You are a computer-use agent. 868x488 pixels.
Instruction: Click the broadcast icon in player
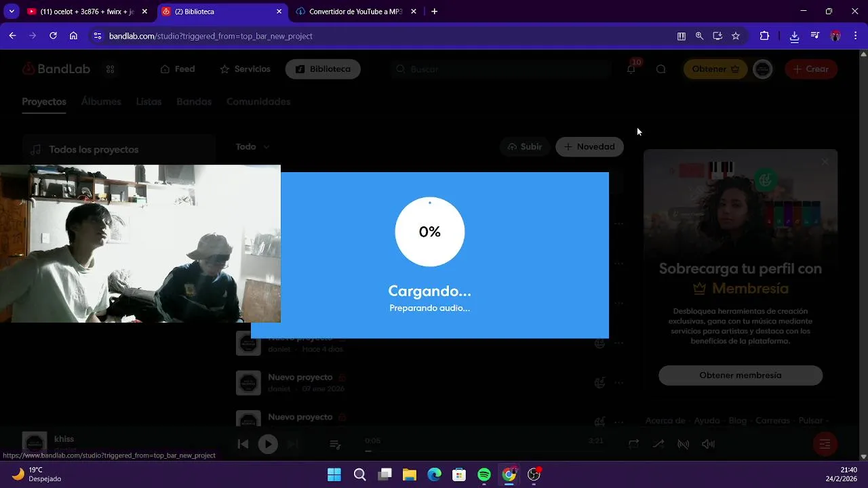684,444
